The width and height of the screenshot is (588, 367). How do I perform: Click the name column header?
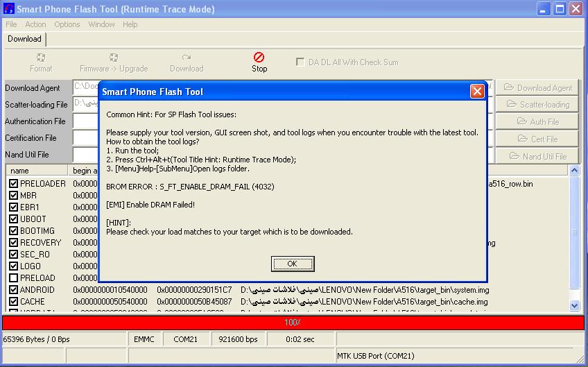point(37,171)
